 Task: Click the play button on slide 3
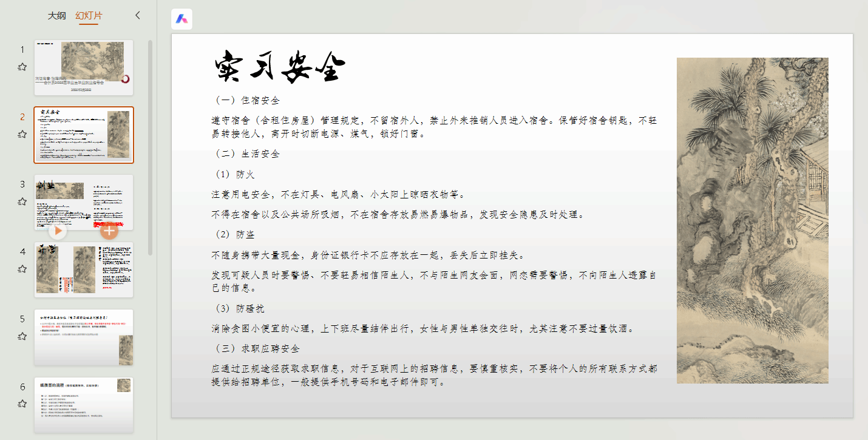click(58, 231)
